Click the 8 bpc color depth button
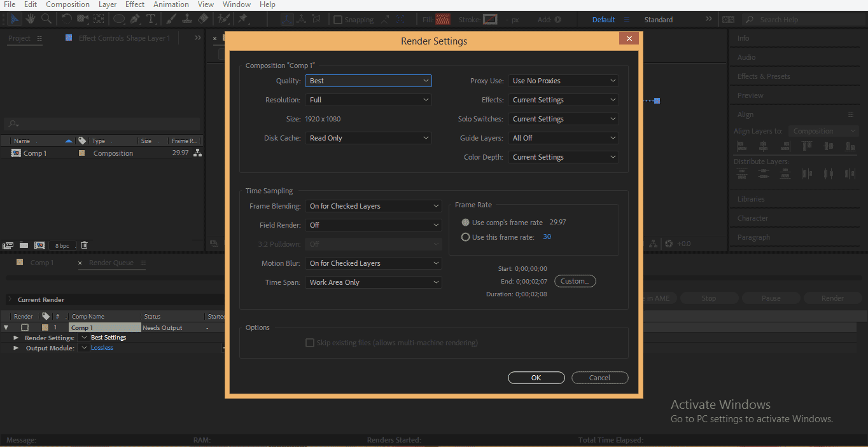This screenshot has width=868, height=447. pos(62,245)
